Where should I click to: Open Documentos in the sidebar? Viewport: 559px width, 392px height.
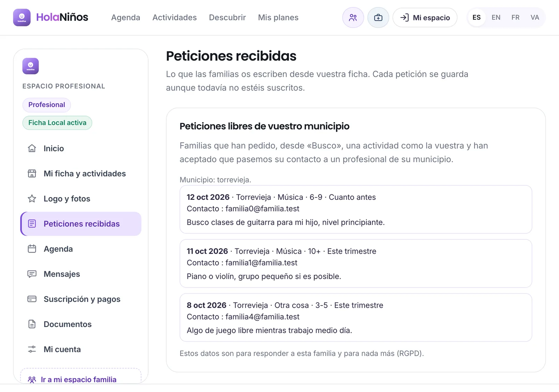(81, 324)
